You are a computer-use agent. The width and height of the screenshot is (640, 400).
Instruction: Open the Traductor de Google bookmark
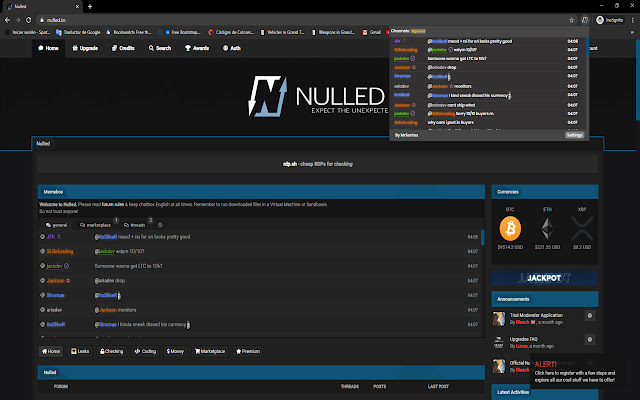(x=78, y=32)
